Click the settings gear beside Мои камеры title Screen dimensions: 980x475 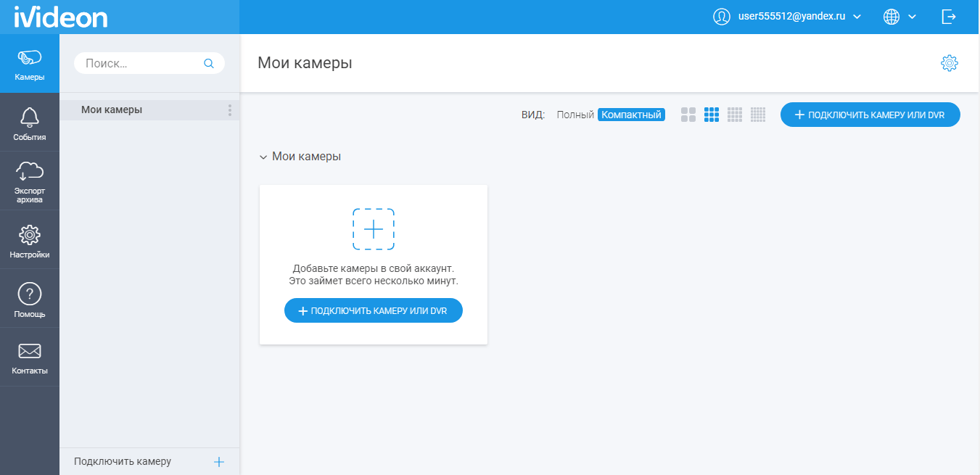[949, 63]
